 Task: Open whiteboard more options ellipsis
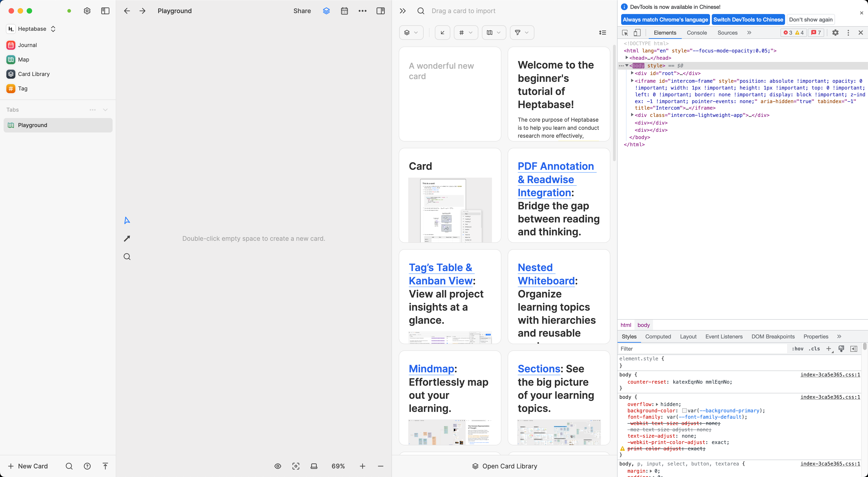click(x=363, y=11)
